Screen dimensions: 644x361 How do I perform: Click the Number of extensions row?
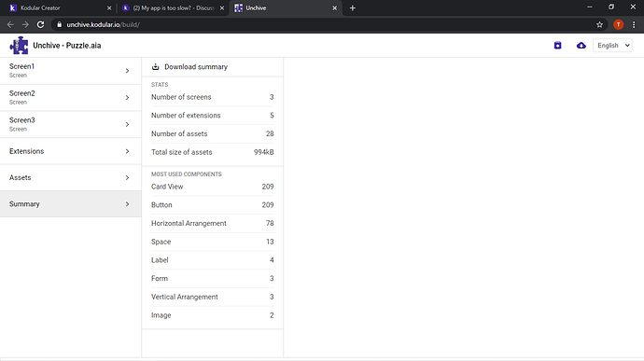[213, 116]
